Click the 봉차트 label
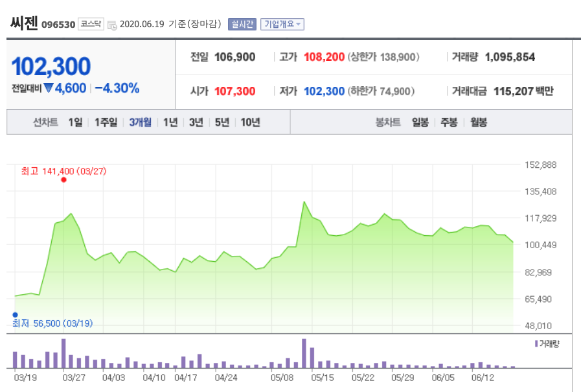The height and width of the screenshot is (392, 581). 388,122
